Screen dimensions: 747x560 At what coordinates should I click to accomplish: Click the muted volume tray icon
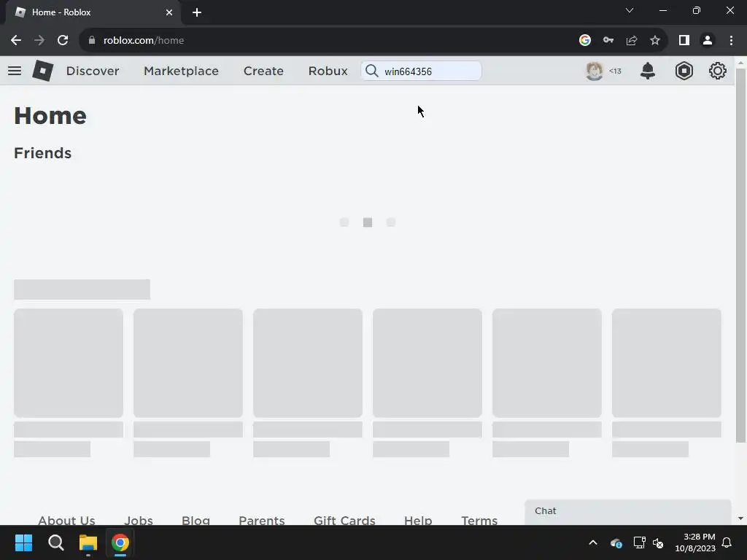(x=658, y=542)
